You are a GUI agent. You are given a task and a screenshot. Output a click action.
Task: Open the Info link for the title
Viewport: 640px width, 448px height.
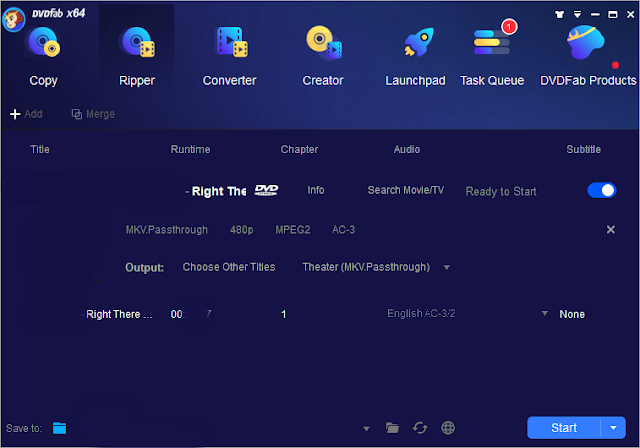[x=316, y=190]
